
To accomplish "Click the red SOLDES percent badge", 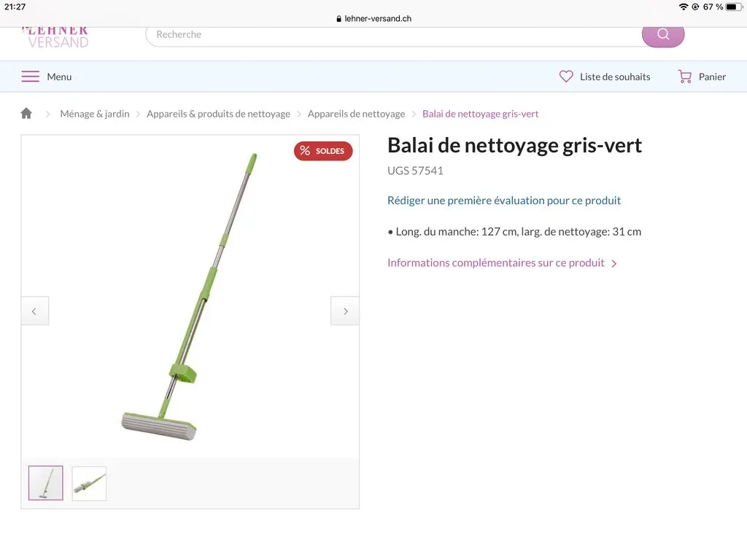I will 323,151.
